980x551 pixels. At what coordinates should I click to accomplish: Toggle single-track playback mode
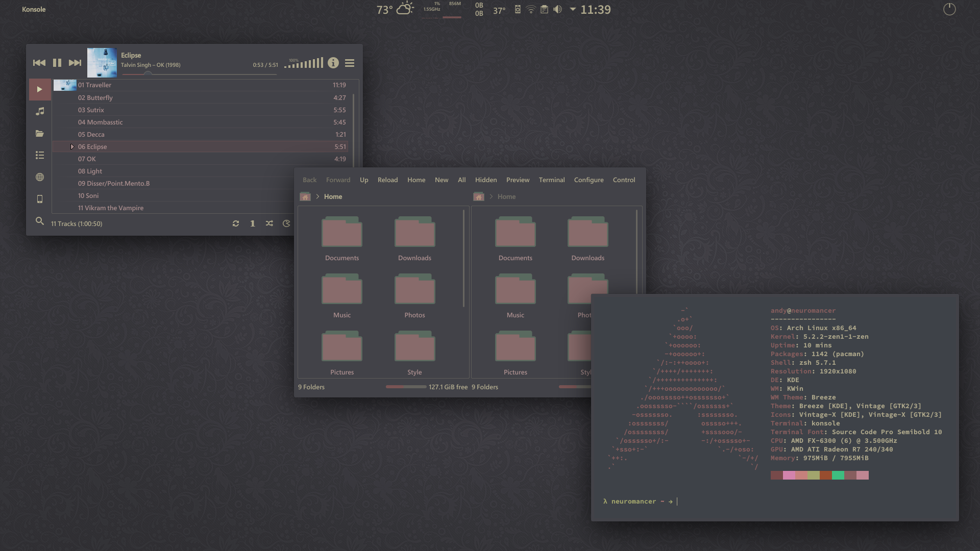pyautogui.click(x=252, y=223)
